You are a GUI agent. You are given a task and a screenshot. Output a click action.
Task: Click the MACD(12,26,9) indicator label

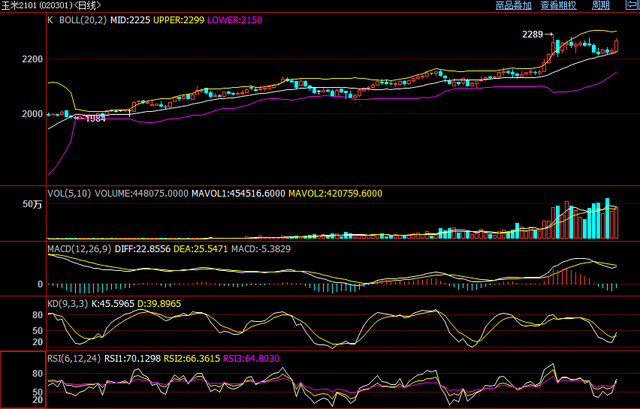point(80,246)
